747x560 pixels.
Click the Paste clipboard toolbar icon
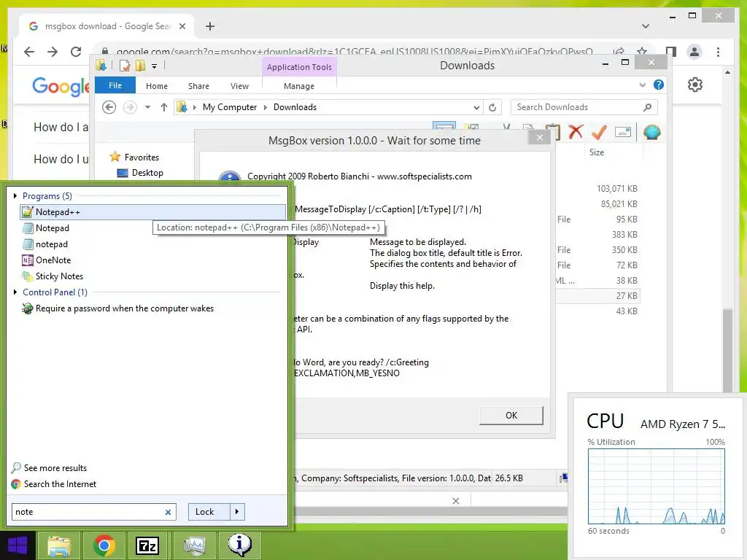pos(553,132)
